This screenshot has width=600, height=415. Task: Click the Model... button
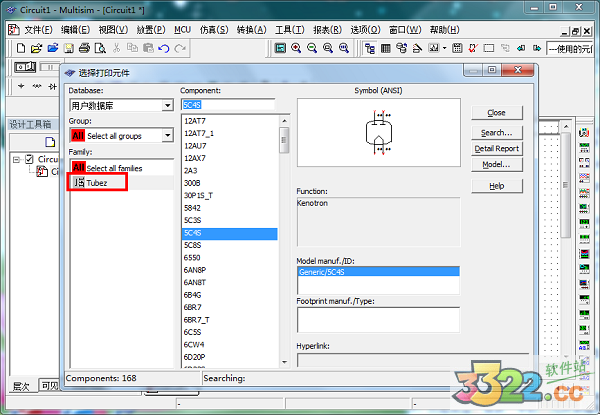click(497, 164)
